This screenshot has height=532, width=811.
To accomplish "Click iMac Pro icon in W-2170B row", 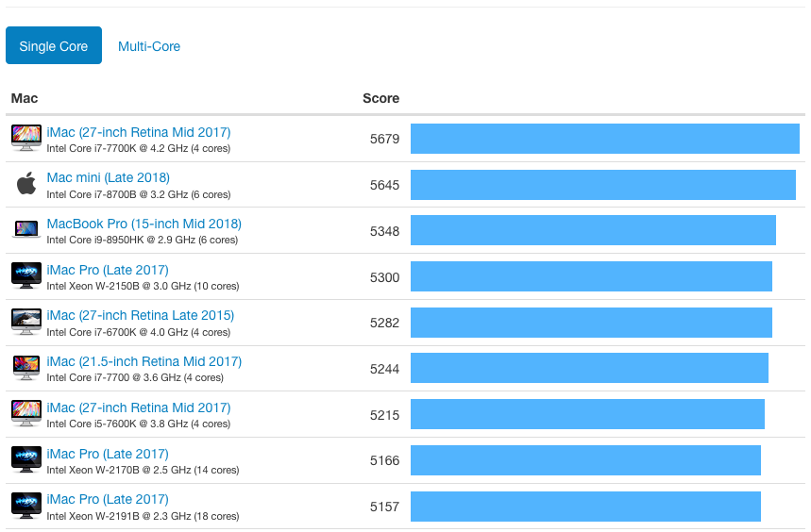I will tap(26, 459).
